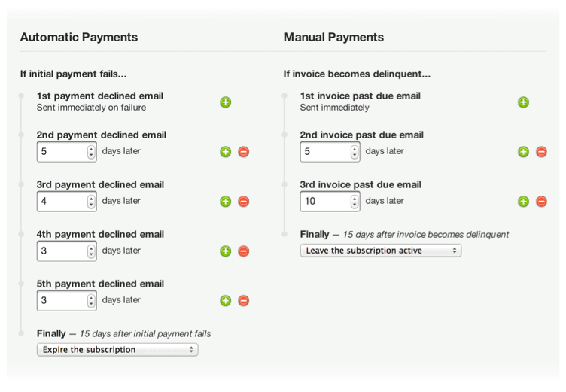Click the 3rd payment declined days stepper
The width and height of the screenshot is (566, 392).
(91, 202)
